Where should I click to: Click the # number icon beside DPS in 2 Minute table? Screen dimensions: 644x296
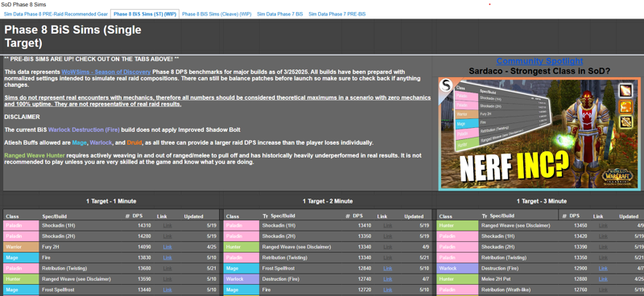click(x=348, y=216)
